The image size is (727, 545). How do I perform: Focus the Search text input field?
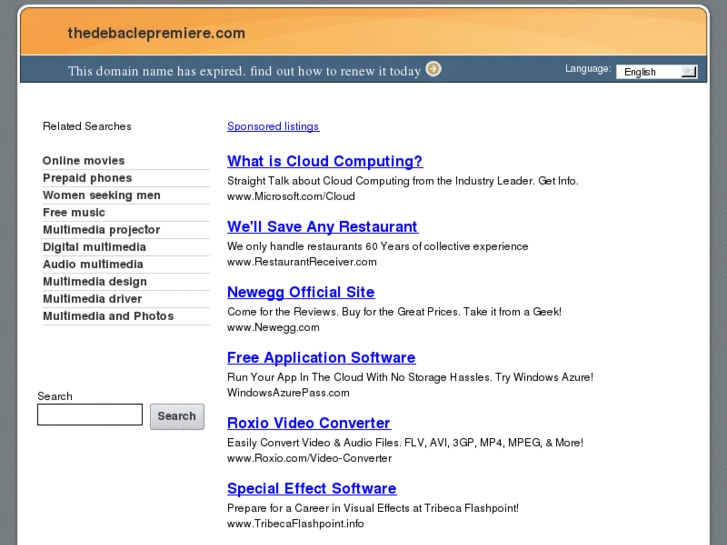pyautogui.click(x=90, y=414)
